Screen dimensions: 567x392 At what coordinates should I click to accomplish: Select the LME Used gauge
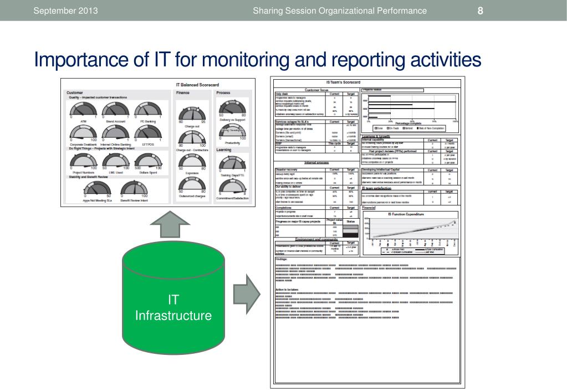tap(115, 161)
